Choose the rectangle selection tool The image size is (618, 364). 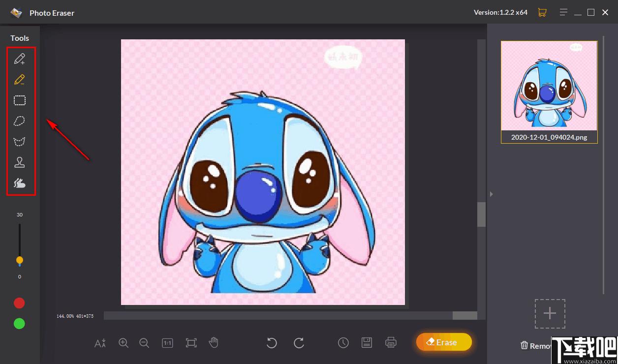click(20, 100)
